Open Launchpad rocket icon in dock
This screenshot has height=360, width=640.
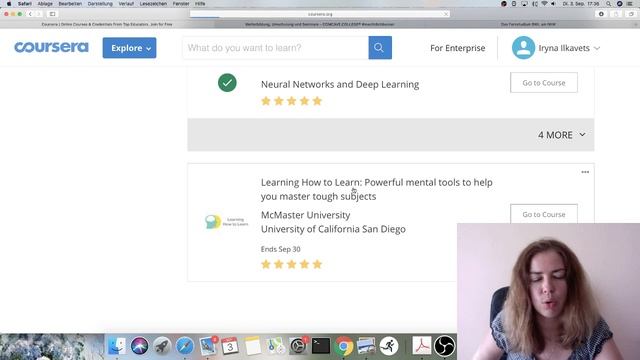tap(162, 346)
